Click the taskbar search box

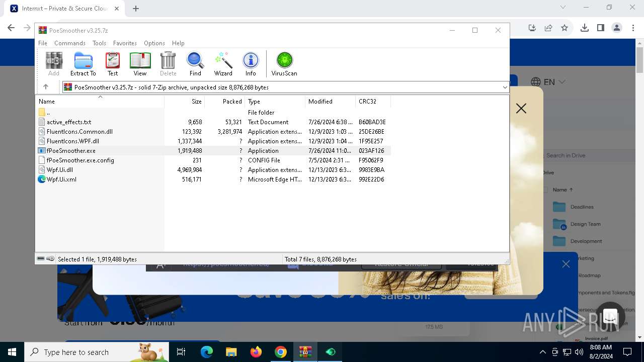click(97, 352)
